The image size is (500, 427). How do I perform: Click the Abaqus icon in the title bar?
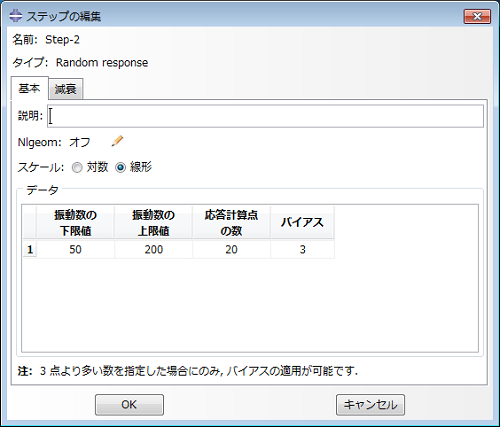15,16
